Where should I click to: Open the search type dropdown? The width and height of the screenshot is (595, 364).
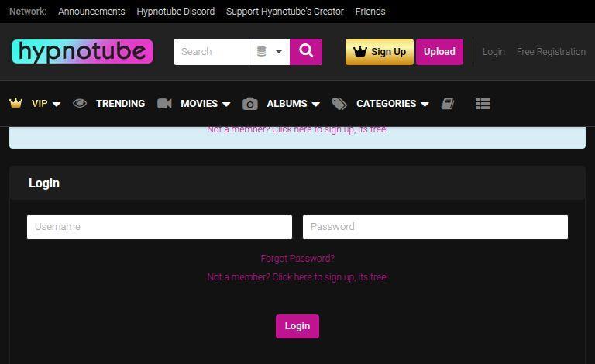coord(269,52)
